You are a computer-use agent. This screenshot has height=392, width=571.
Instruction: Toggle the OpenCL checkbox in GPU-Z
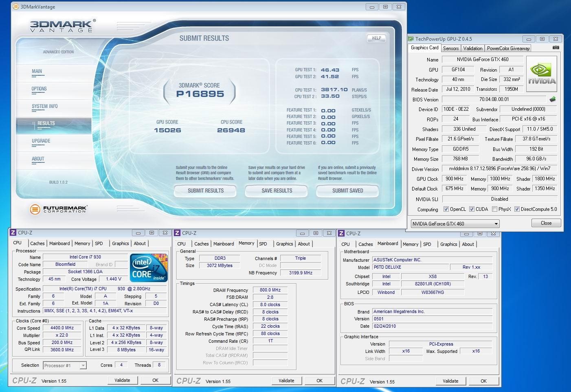click(446, 209)
